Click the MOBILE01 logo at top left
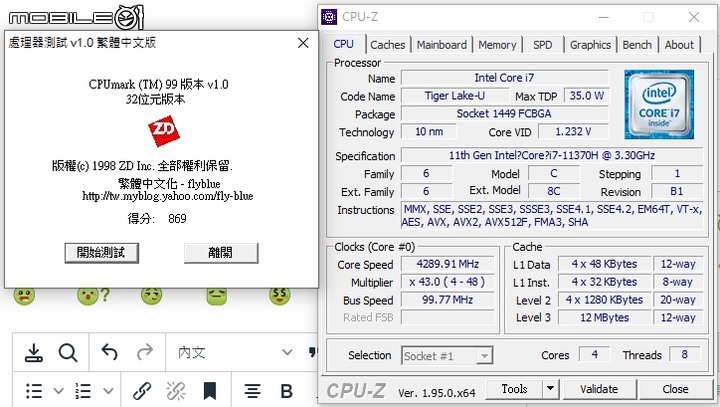Image resolution: width=720 pixels, height=407 pixels. click(76, 17)
